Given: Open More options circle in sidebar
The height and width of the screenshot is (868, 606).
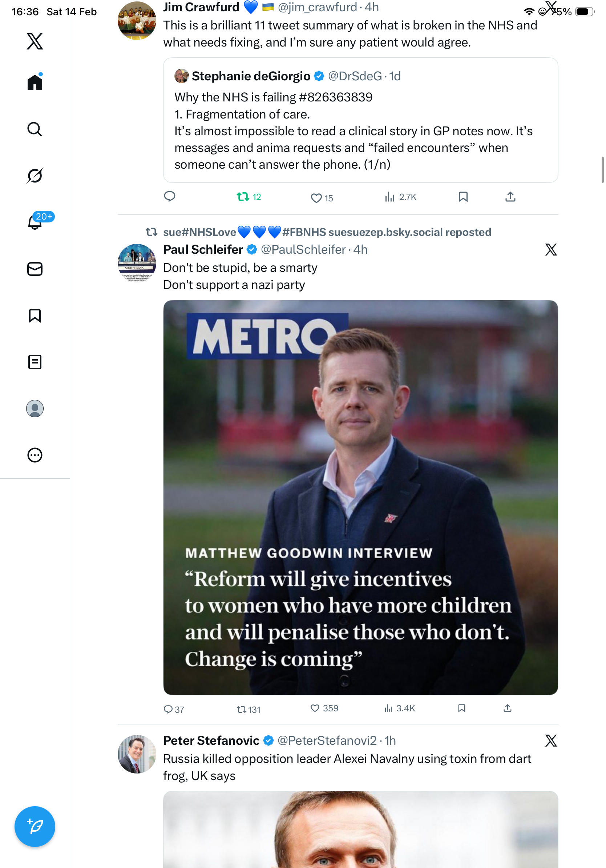Looking at the screenshot, I should tap(35, 455).
